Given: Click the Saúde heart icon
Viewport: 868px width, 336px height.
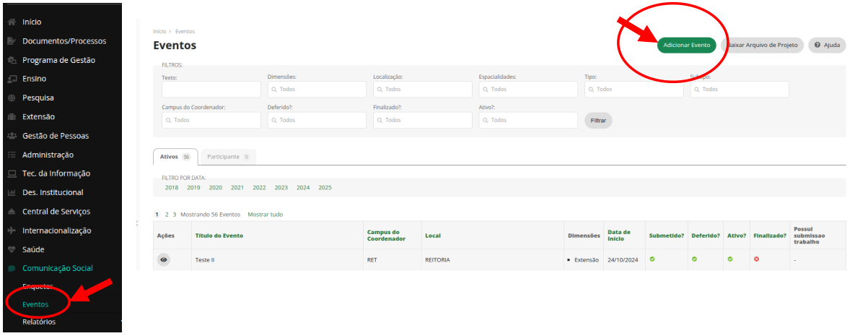Looking at the screenshot, I should [x=12, y=249].
